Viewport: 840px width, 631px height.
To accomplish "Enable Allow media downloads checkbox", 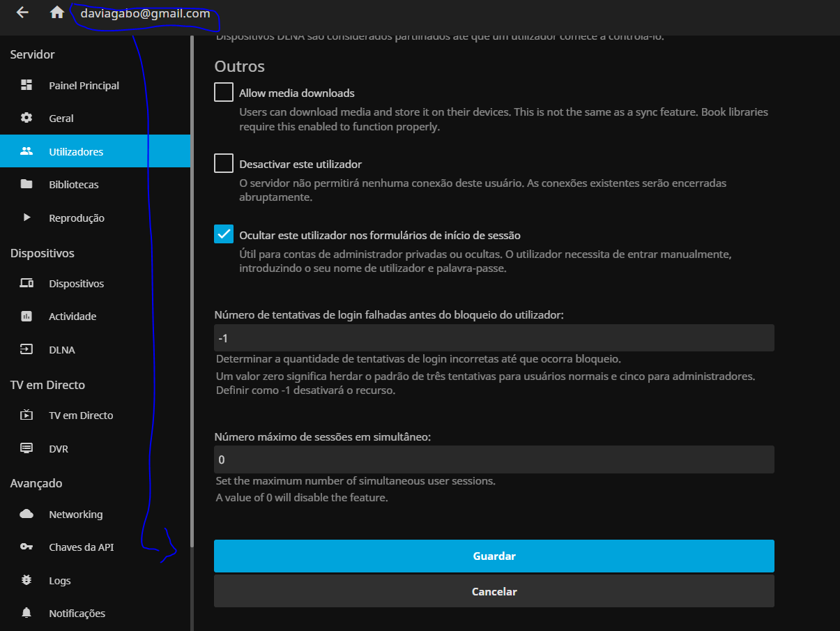I will tap(224, 92).
